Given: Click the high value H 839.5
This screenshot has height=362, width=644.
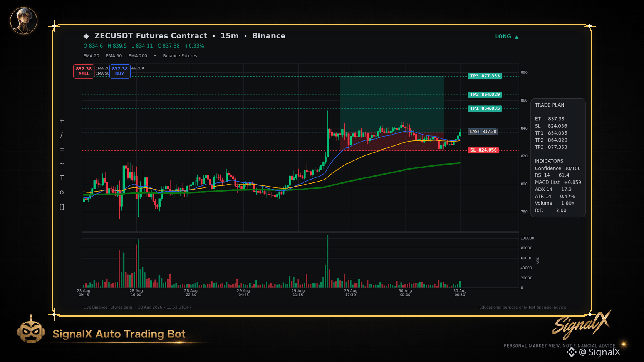Looking at the screenshot, I should pyautogui.click(x=117, y=46).
